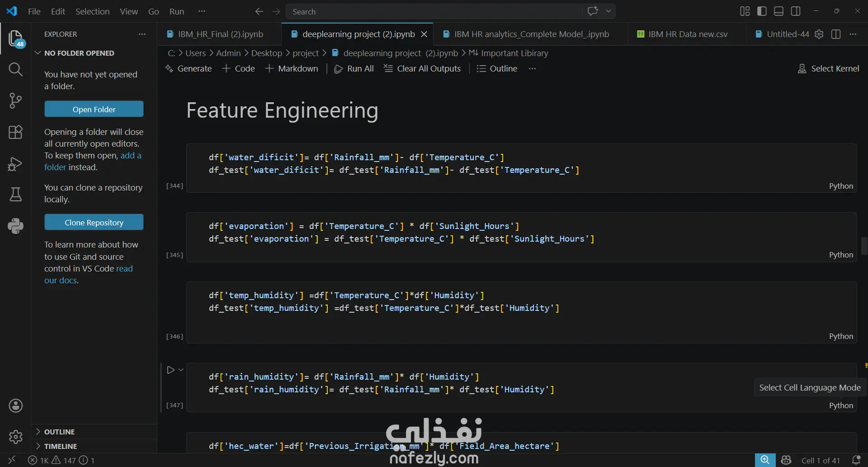Open the Source Control view
868x467 pixels.
coord(16,100)
